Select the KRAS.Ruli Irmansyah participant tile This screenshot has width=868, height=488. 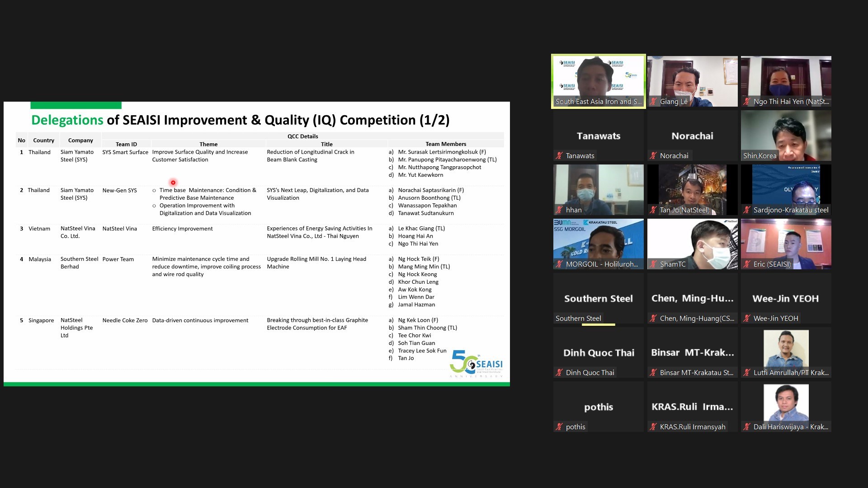[692, 407]
